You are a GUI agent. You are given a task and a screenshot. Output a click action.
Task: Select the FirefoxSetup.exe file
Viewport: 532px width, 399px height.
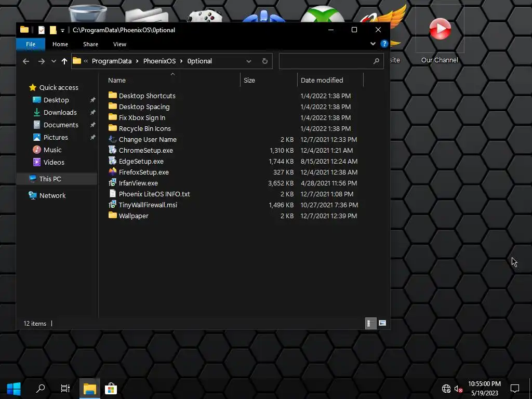(x=143, y=172)
